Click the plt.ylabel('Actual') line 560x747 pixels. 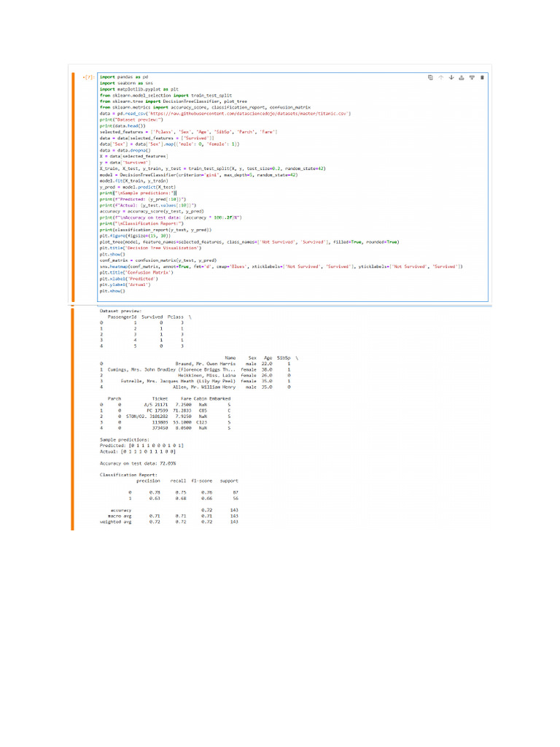pos(125,285)
